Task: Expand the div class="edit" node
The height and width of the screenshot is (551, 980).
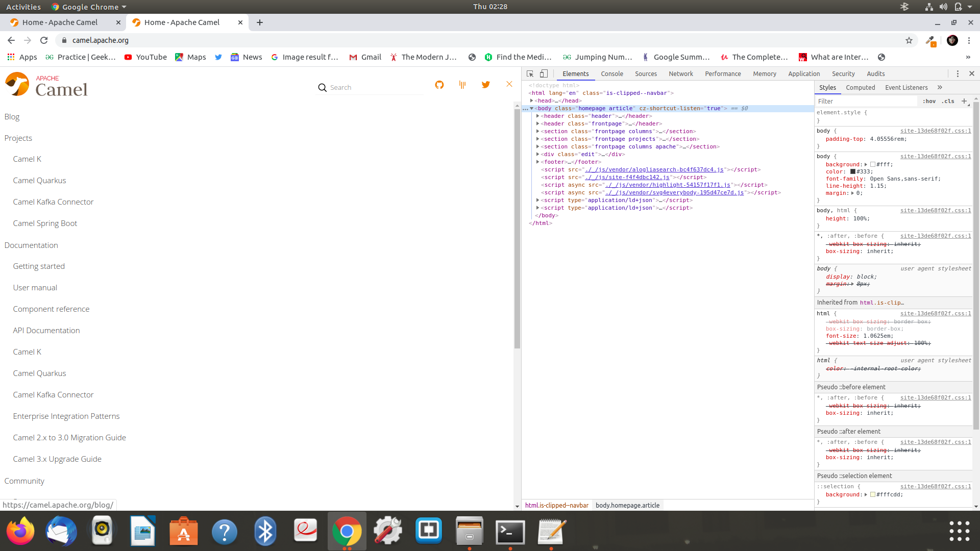Action: 538,155
